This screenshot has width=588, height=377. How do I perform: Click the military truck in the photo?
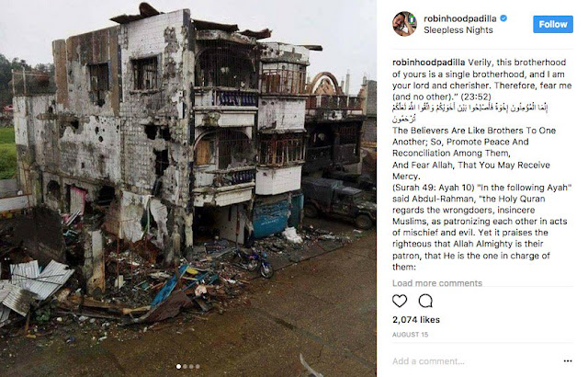339,201
